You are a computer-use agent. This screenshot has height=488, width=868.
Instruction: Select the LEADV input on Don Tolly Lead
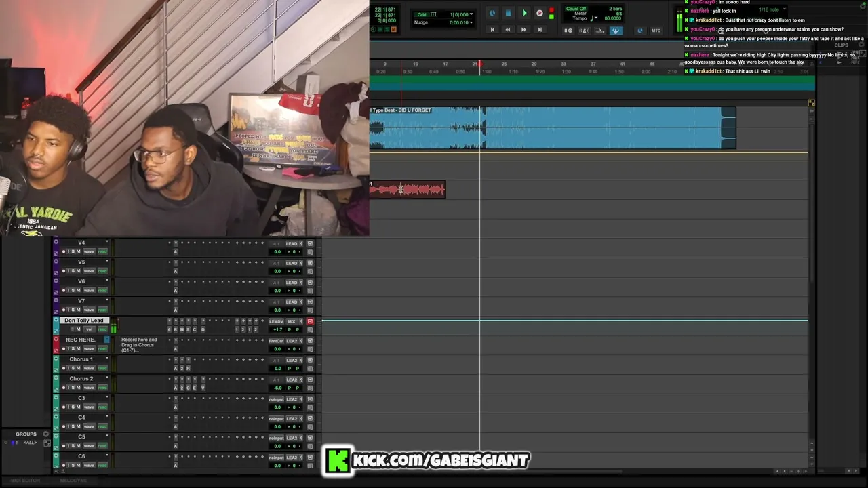[276, 321]
